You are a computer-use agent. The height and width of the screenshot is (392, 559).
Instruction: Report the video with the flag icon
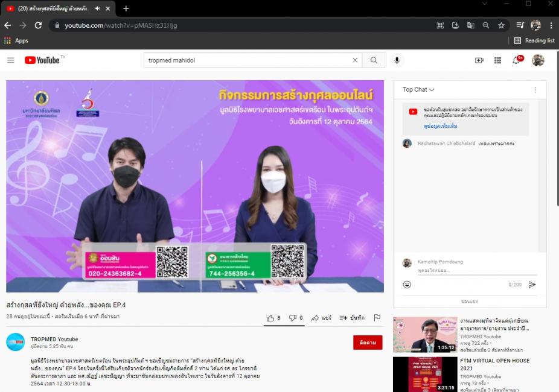(x=377, y=318)
